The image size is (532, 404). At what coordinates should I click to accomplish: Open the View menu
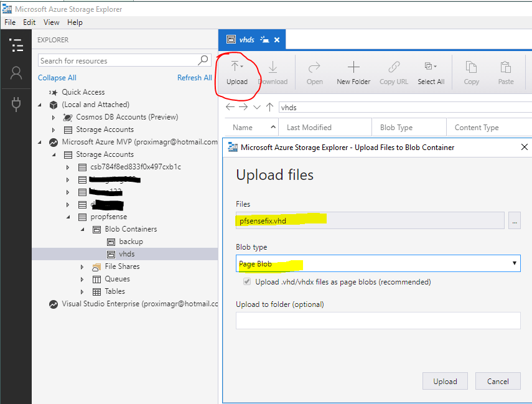51,22
